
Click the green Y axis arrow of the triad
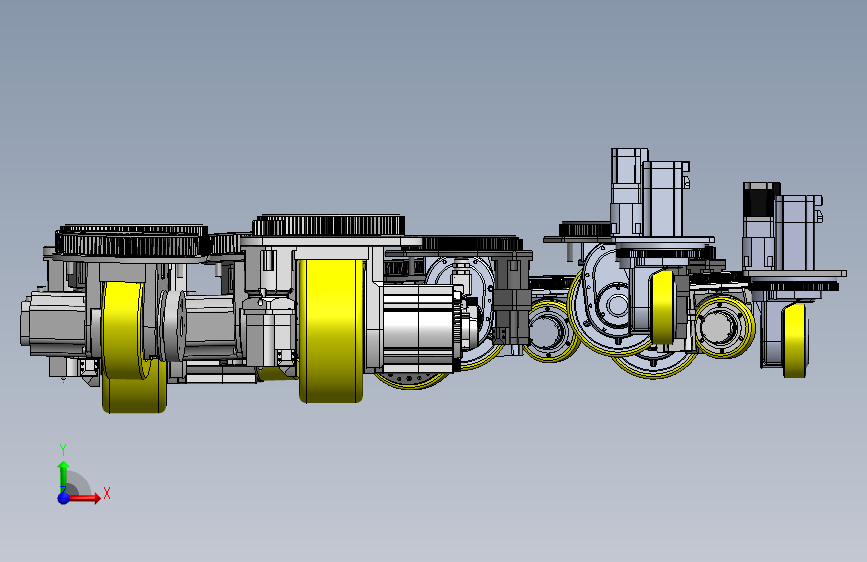click(x=64, y=476)
